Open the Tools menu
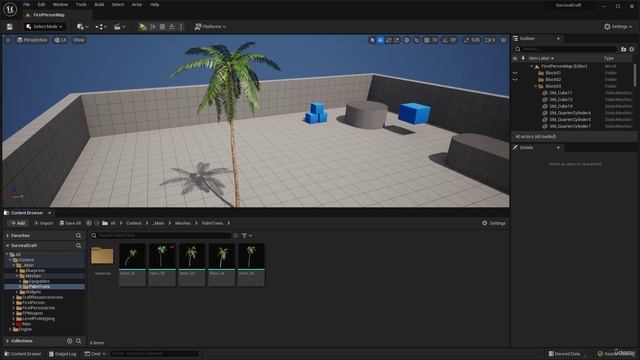This screenshot has width=640, height=360. tap(81, 4)
